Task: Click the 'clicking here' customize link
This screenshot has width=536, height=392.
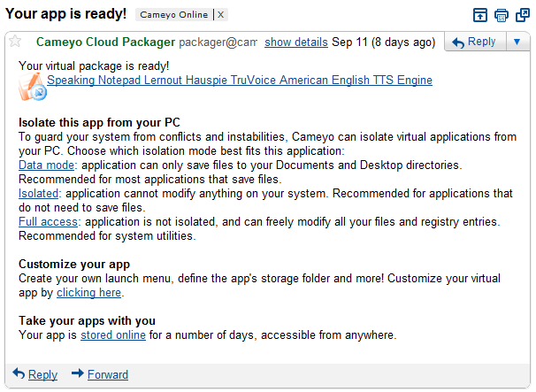Action: (x=88, y=293)
